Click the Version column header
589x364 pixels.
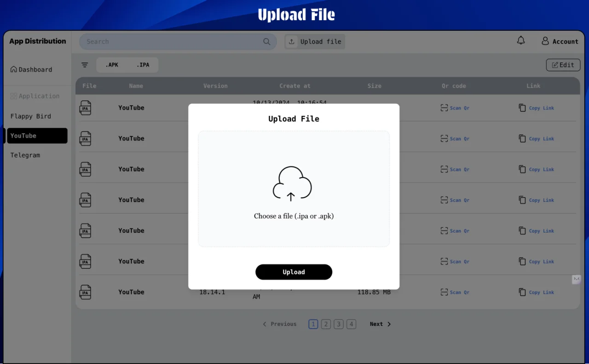pyautogui.click(x=215, y=86)
